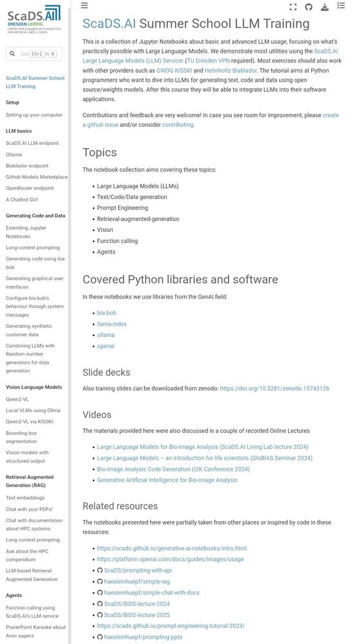Open the zenodo DOI slides link

pos(274,388)
